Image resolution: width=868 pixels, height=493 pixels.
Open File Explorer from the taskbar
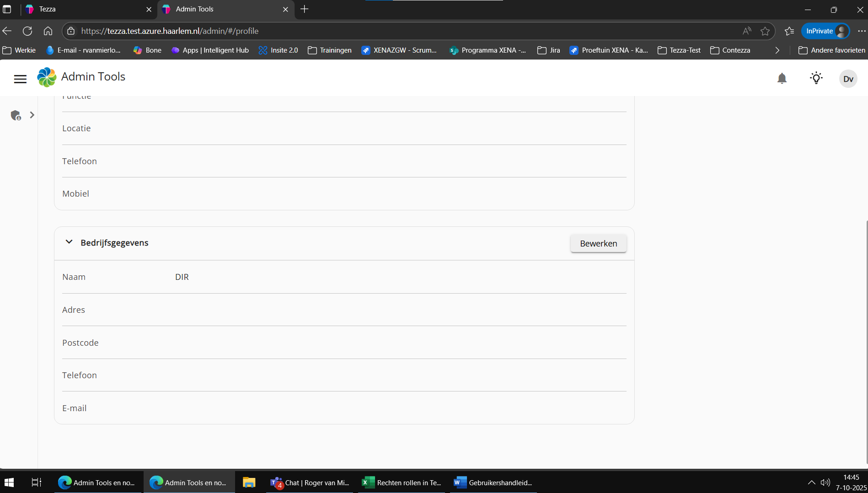point(249,482)
